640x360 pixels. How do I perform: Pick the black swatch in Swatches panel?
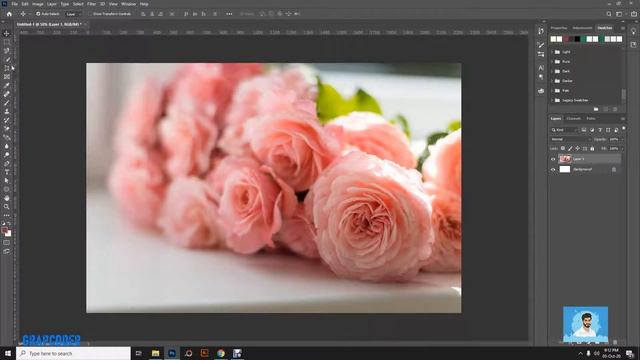[x=577, y=39]
